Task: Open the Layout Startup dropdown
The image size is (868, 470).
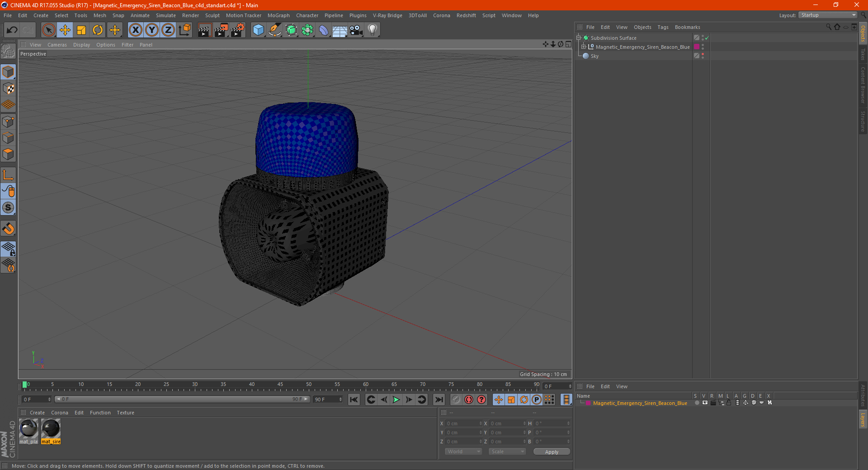Action: [828, 15]
